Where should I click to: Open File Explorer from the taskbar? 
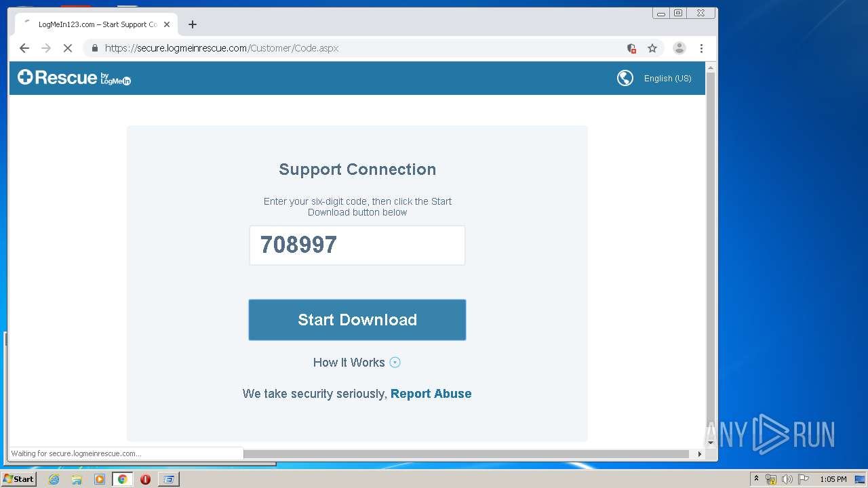77,479
